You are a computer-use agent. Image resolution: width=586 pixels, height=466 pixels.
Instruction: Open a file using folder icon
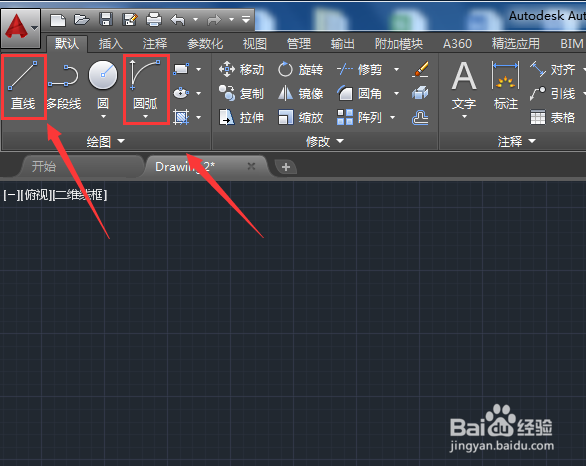coord(81,19)
